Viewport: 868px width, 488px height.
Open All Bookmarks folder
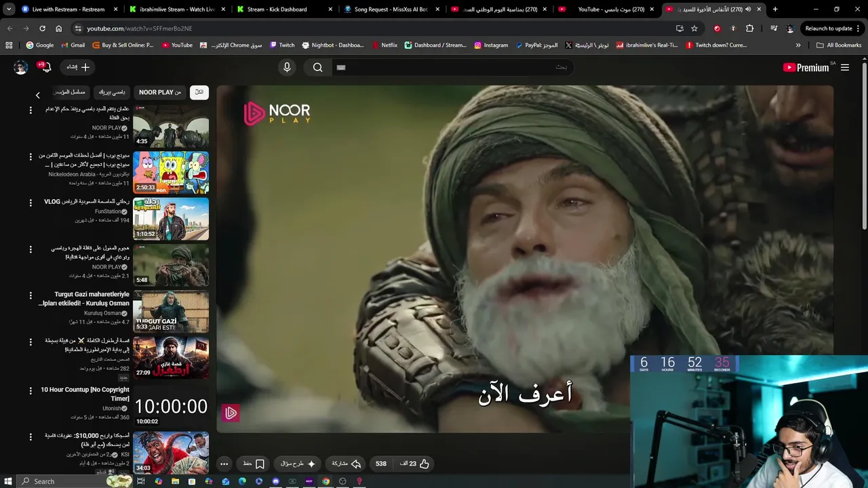click(839, 45)
